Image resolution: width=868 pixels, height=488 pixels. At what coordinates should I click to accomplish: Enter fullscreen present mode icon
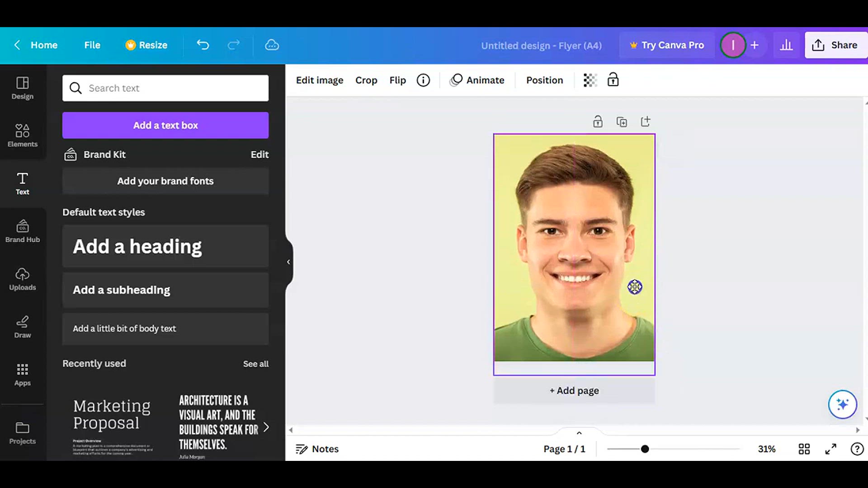830,449
